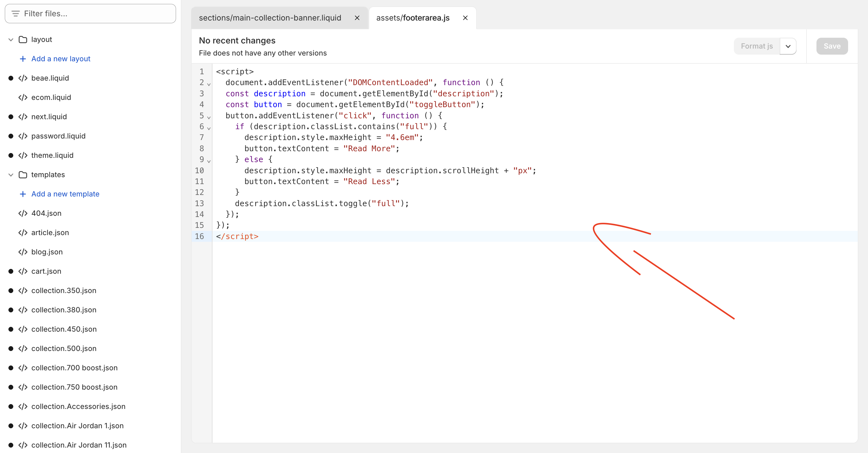Fold code block at line 5
The width and height of the screenshot is (868, 453).
pos(209,117)
